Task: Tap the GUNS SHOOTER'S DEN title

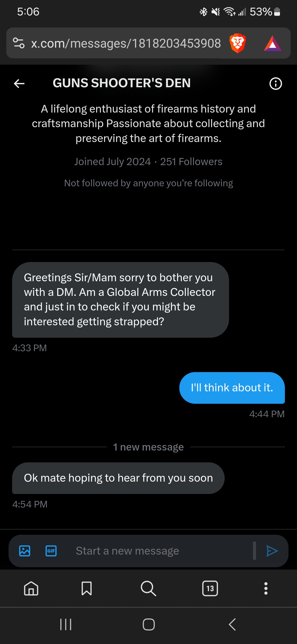Action: (122, 83)
